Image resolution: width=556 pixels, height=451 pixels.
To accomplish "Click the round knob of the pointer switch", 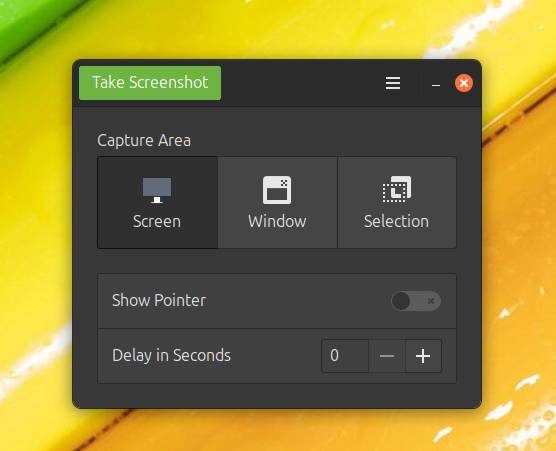I will 401,301.
